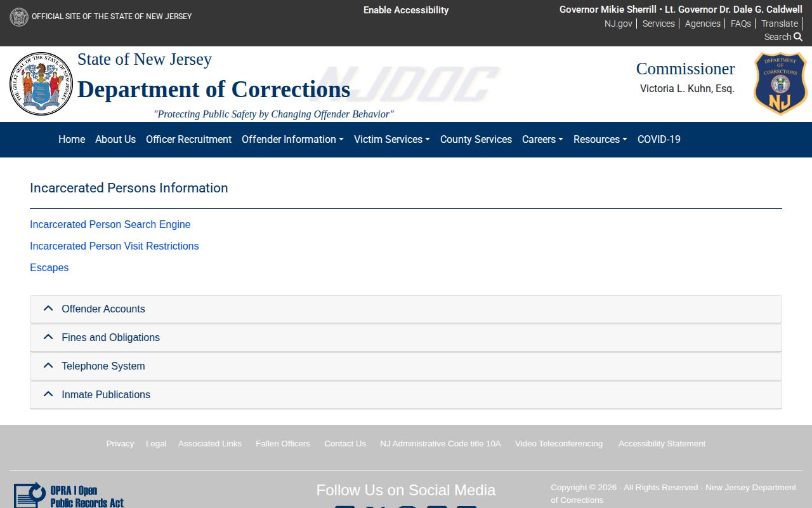This screenshot has height=508, width=812.
Task: Click the name Victoria L. Kuhn, Esq.
Action: tap(687, 89)
